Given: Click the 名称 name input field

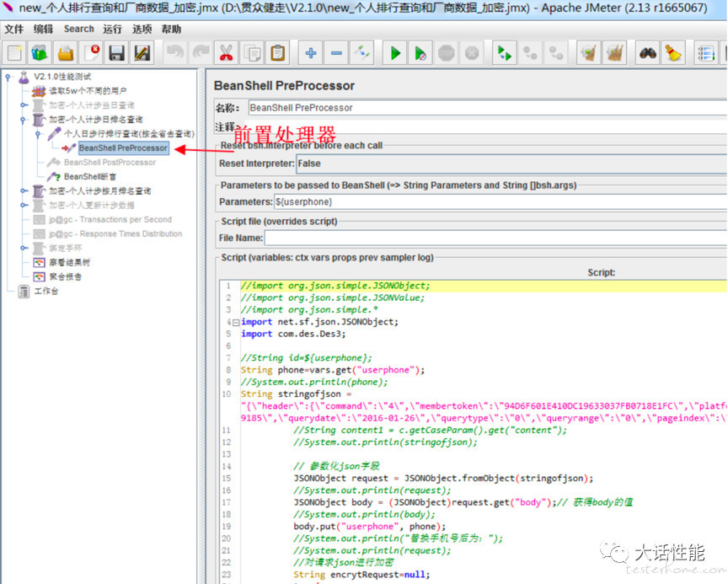Looking at the screenshot, I should (488, 108).
